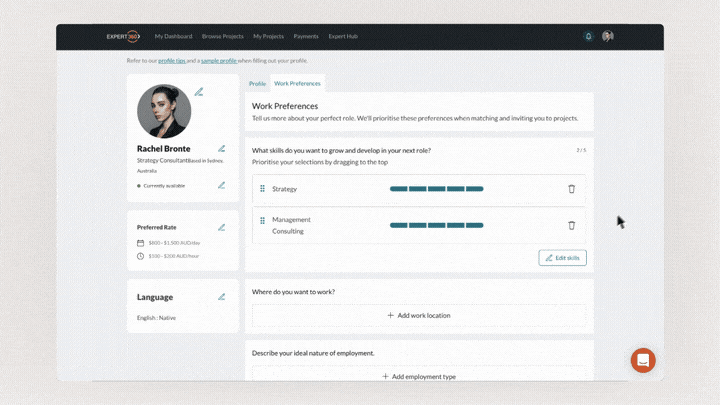
Task: Click Add work location
Action: [419, 315]
